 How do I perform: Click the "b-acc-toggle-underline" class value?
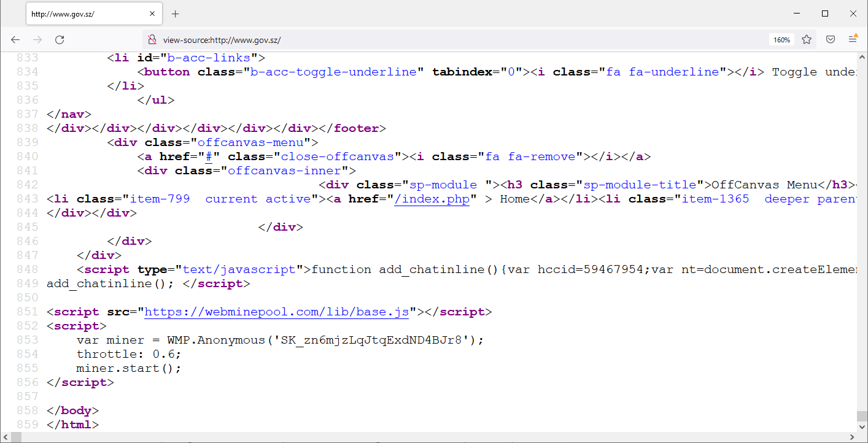click(x=333, y=72)
